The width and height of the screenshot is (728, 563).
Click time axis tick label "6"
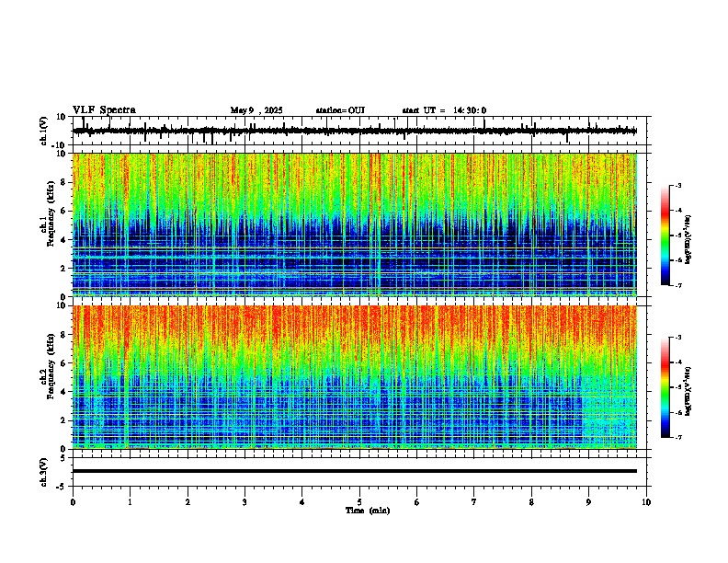[x=417, y=502]
